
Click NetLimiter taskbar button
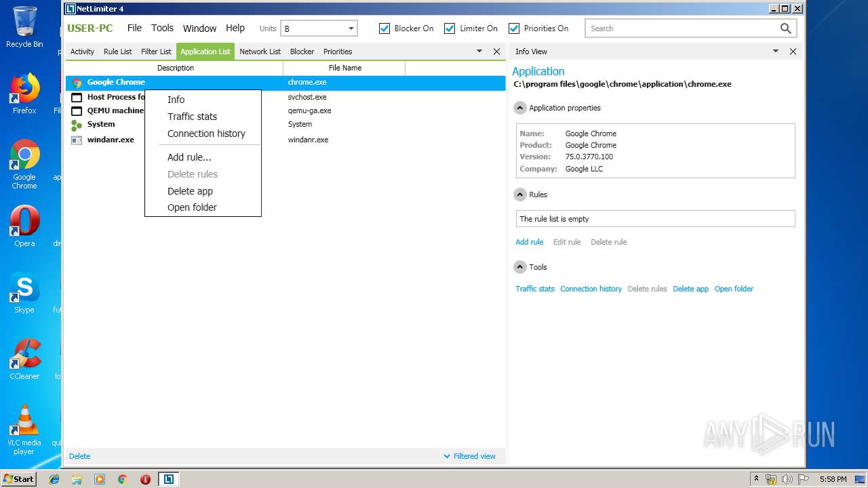point(168,479)
